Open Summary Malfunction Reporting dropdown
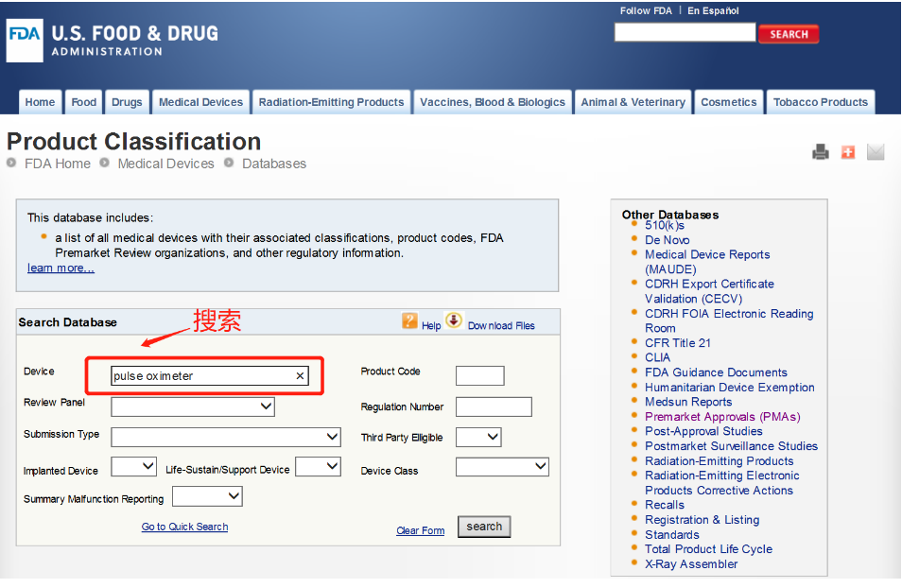 pyautogui.click(x=207, y=496)
